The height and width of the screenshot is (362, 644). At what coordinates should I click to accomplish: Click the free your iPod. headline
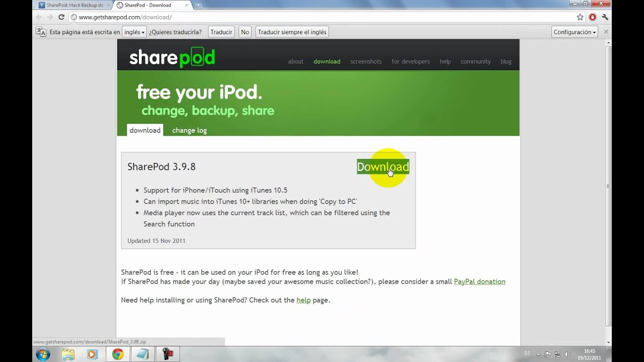point(199,93)
